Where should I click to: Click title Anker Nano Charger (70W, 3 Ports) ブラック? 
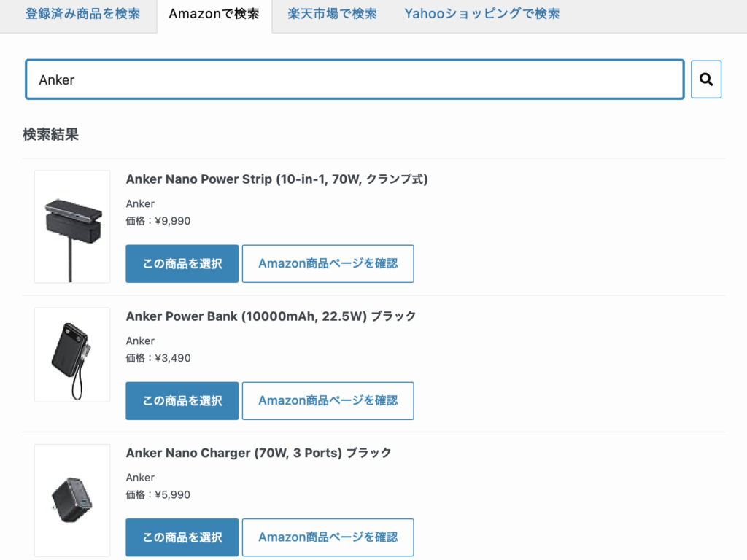tap(258, 453)
